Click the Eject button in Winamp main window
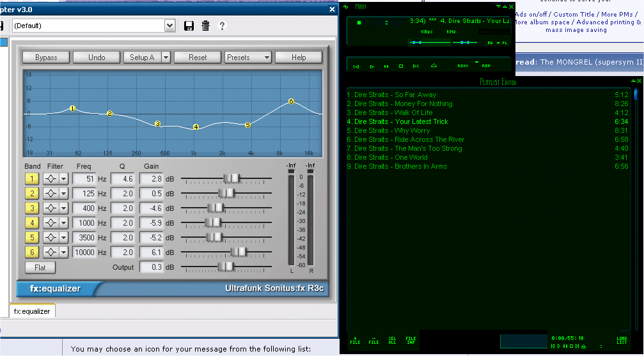Viewport: 644px width, 356px height. tap(434, 66)
